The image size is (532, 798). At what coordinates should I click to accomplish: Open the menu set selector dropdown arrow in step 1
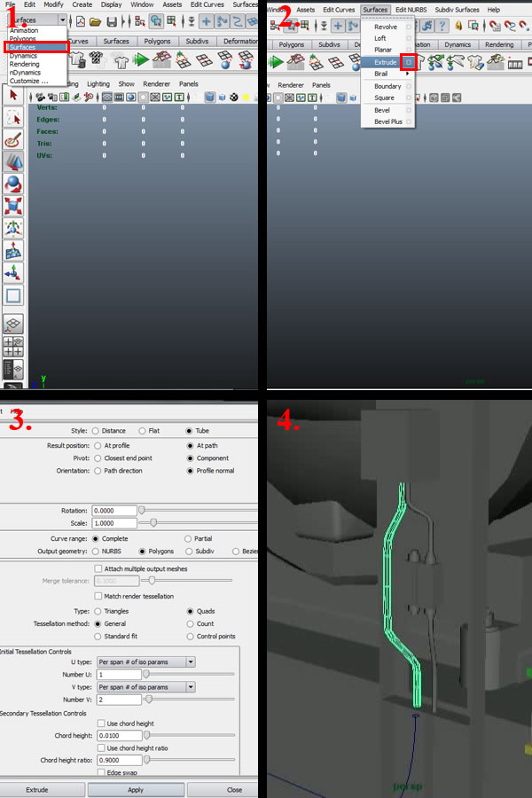tap(62, 20)
